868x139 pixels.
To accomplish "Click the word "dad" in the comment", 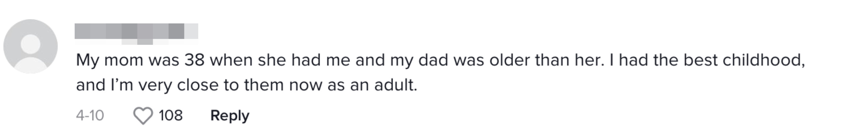I will point(433,60).
